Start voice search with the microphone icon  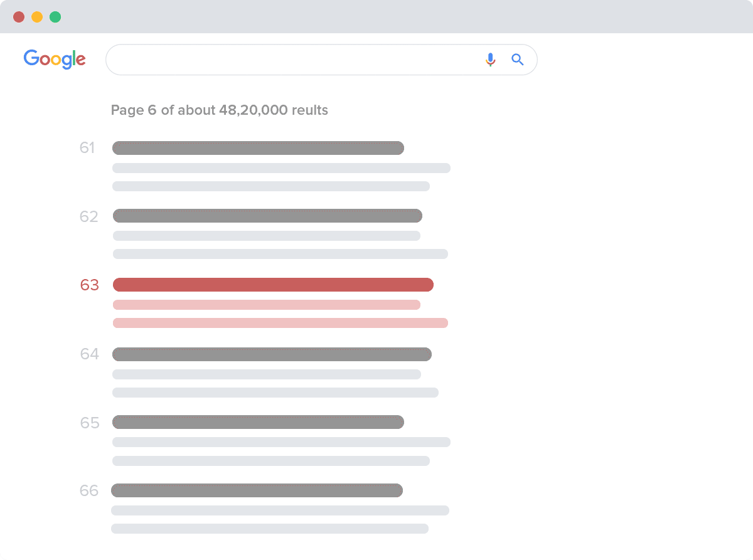491,60
